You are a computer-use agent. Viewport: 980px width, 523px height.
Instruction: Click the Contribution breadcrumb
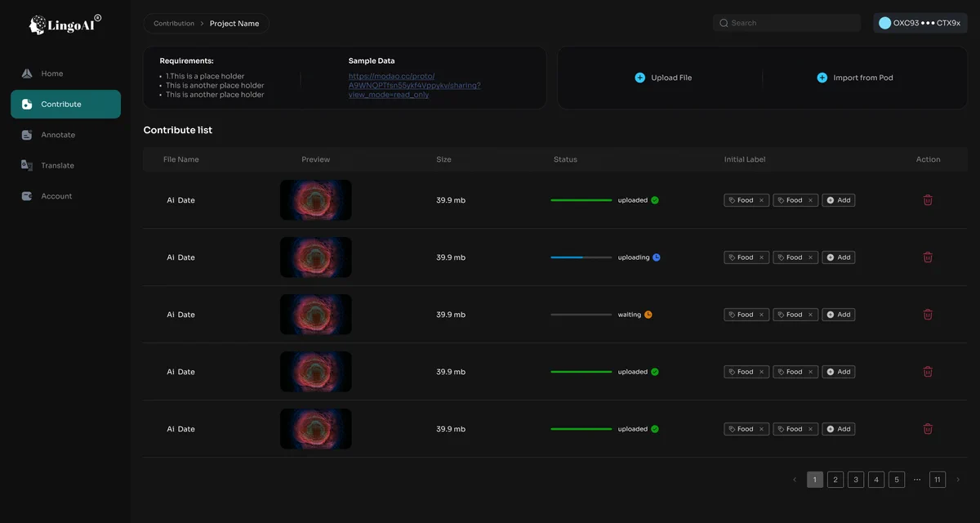(174, 24)
